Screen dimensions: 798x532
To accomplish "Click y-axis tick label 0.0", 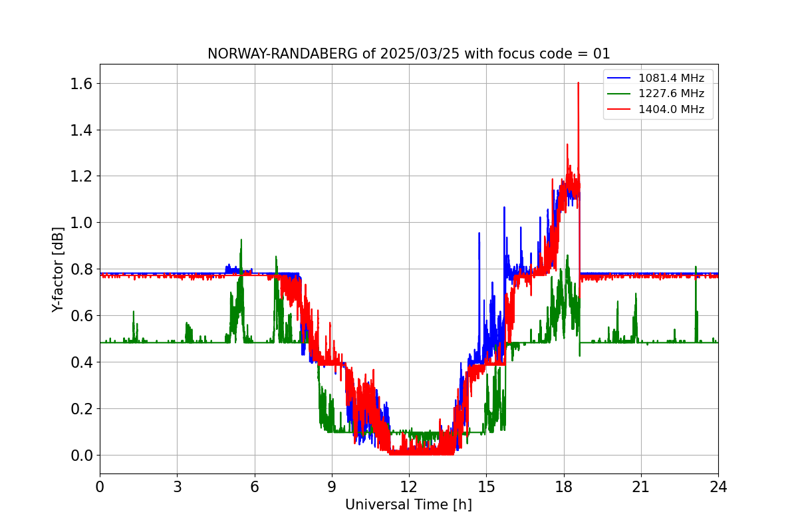I will coord(82,456).
